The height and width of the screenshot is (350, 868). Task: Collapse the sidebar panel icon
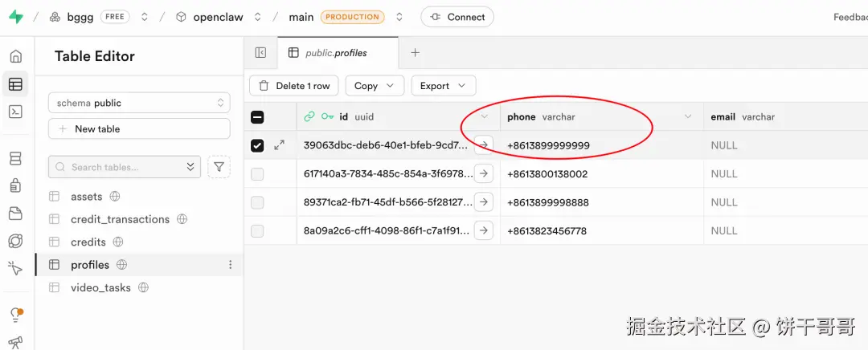pyautogui.click(x=260, y=53)
